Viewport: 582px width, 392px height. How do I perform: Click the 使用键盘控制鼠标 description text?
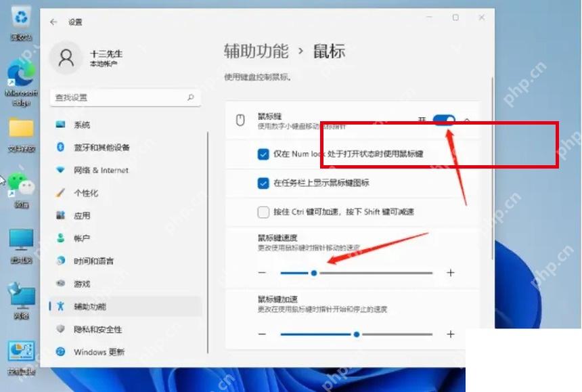point(258,77)
